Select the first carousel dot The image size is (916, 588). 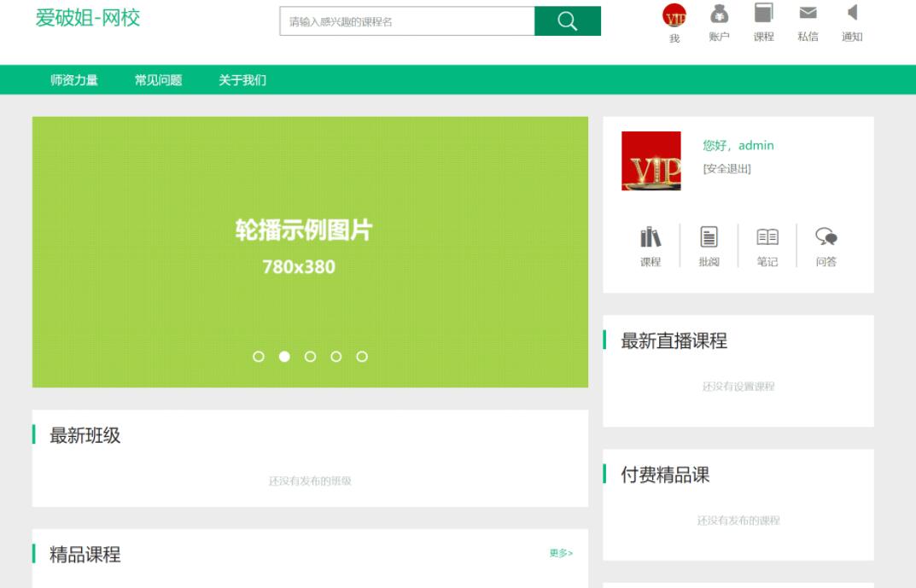(258, 356)
